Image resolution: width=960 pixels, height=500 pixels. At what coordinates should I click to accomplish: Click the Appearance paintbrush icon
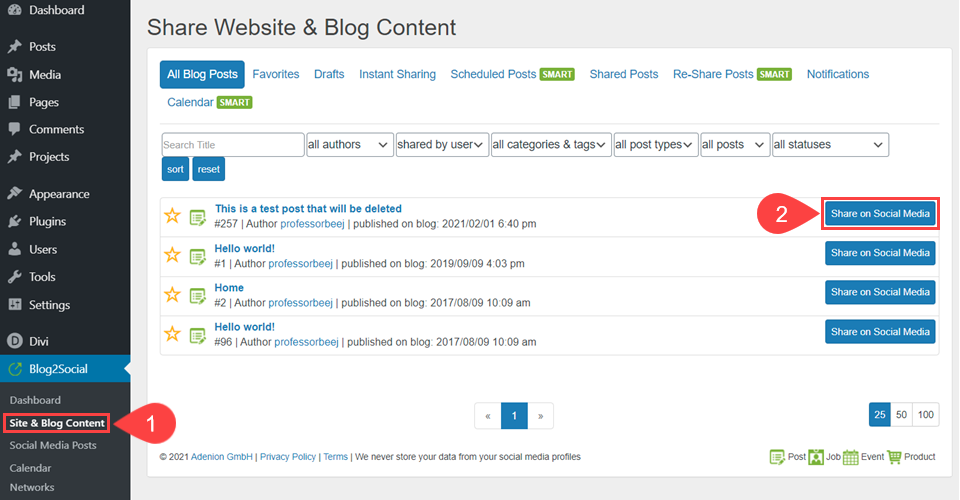point(15,194)
